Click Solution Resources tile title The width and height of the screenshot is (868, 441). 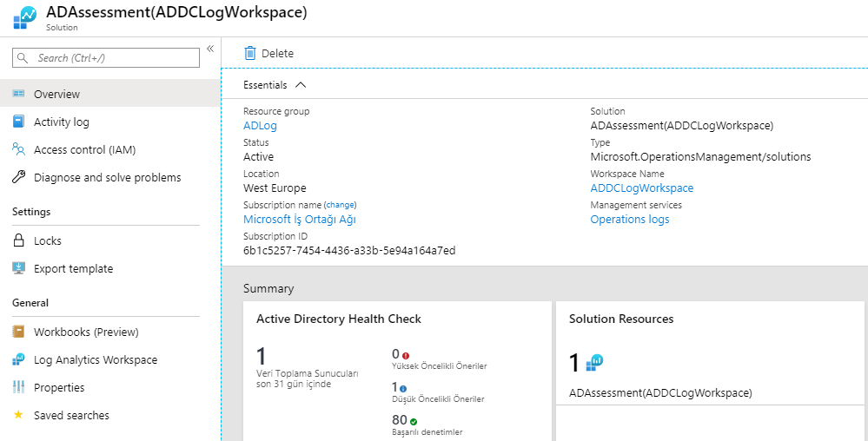tap(621, 319)
